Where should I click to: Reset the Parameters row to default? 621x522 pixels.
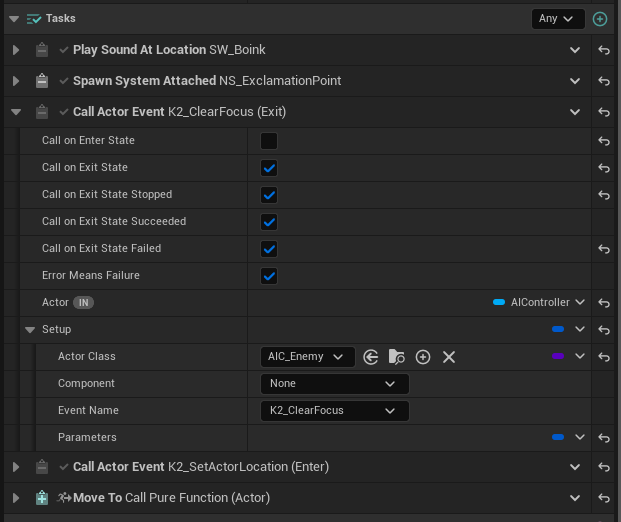604,438
